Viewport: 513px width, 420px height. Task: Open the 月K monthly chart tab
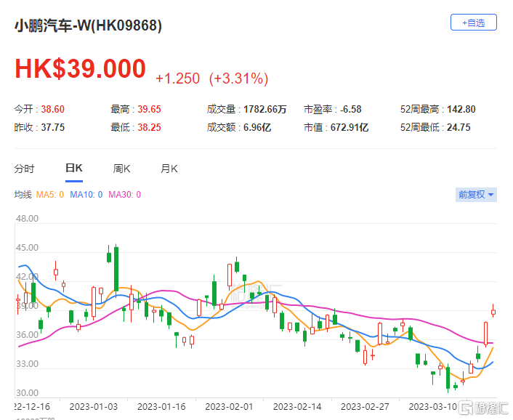[169, 169]
